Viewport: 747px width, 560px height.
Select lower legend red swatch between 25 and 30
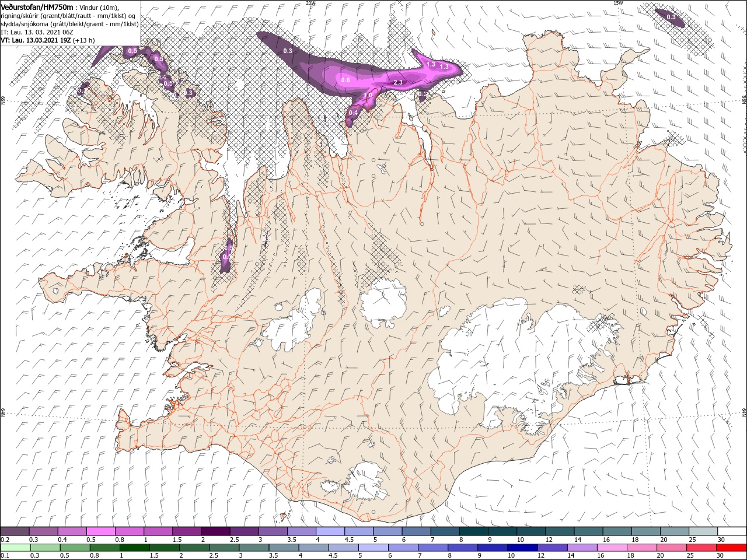pos(700,548)
